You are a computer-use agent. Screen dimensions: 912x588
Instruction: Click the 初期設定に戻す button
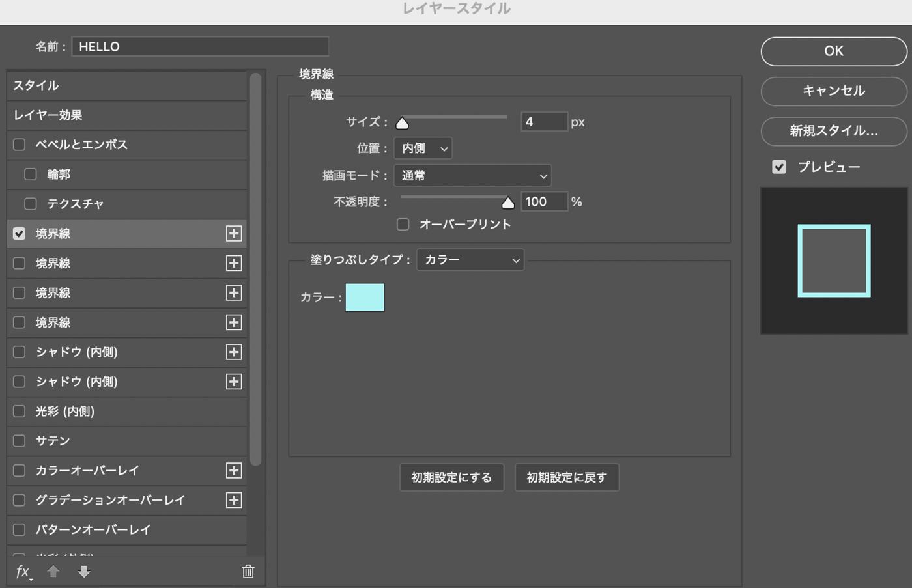coord(567,477)
